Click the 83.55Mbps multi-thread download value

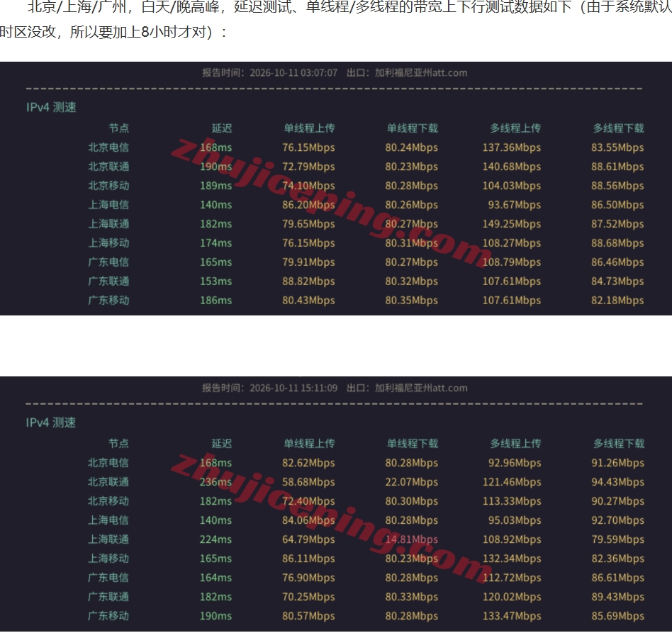pyautogui.click(x=617, y=147)
